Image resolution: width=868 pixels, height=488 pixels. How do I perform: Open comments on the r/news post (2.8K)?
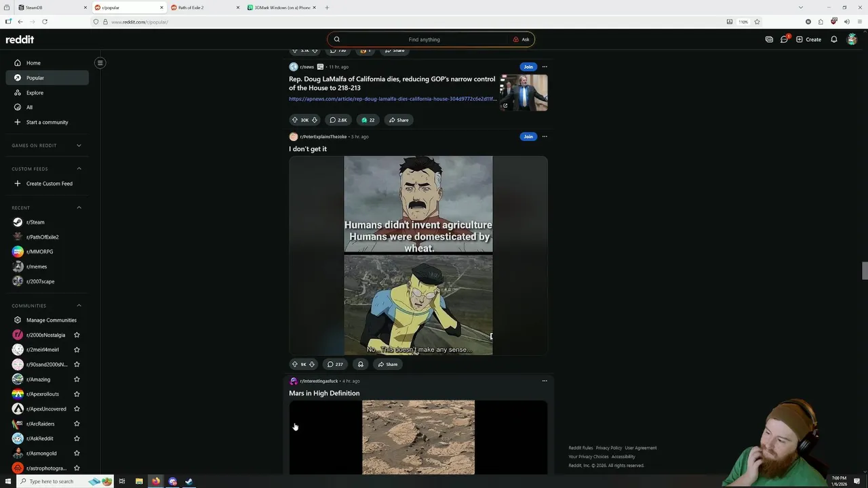338,120
